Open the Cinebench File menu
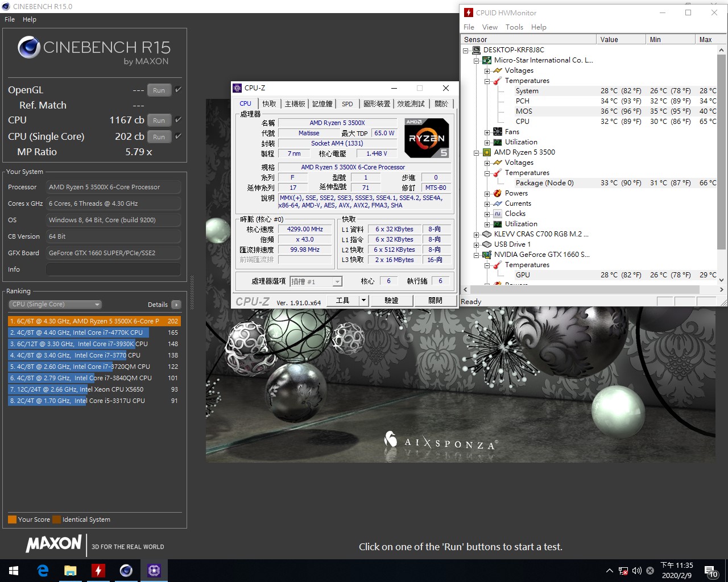 [x=10, y=19]
